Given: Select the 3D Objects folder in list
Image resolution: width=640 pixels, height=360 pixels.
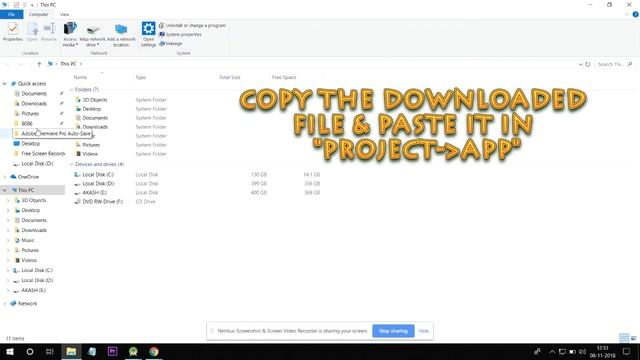Looking at the screenshot, I should tap(95, 100).
